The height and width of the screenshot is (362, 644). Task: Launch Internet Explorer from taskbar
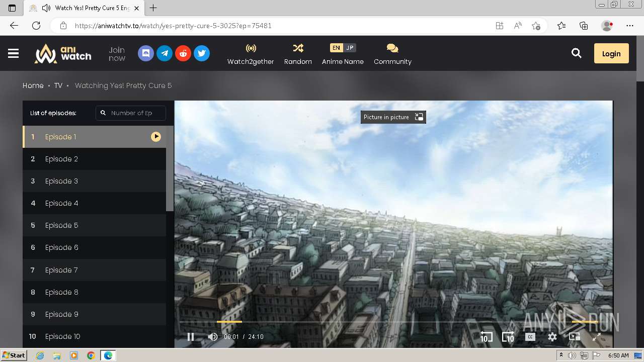pos(40,355)
